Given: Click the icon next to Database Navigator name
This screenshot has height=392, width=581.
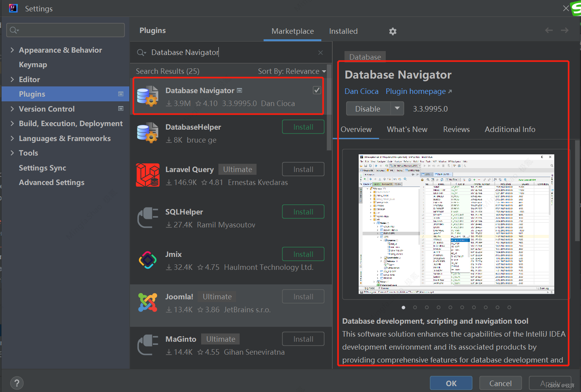Looking at the screenshot, I should (240, 91).
